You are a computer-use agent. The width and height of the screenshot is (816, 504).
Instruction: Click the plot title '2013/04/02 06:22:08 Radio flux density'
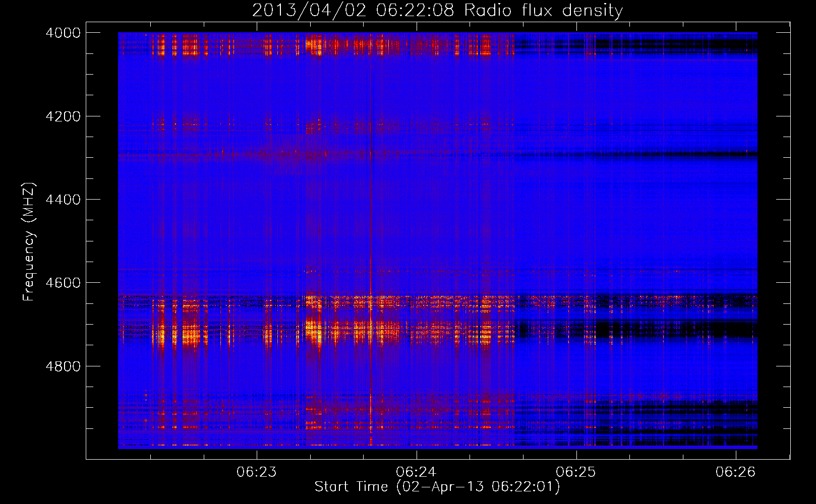[437, 10]
